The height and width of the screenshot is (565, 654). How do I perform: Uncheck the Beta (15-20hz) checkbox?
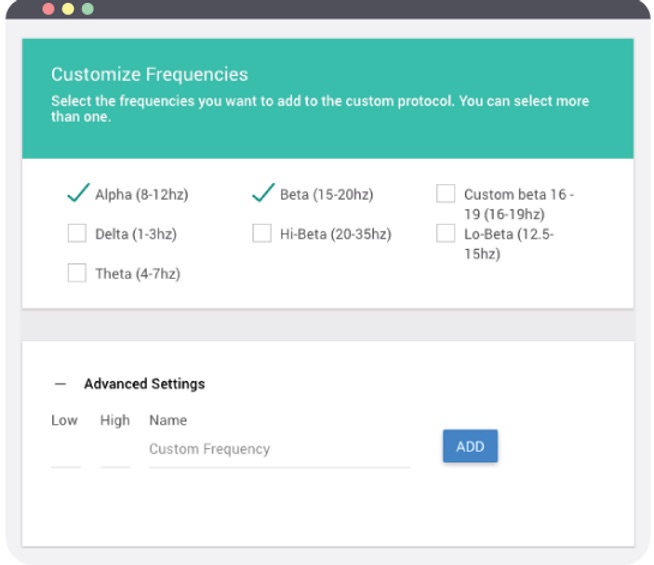(261, 194)
